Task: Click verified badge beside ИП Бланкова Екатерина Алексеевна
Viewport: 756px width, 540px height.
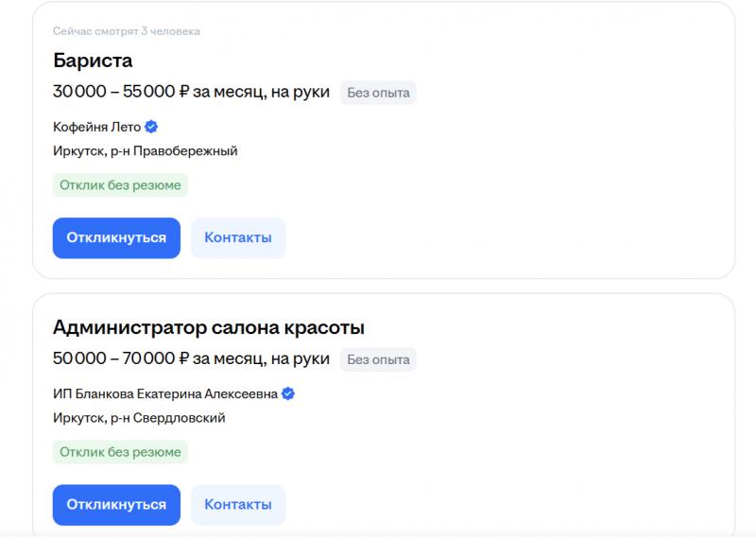Action: (x=288, y=393)
